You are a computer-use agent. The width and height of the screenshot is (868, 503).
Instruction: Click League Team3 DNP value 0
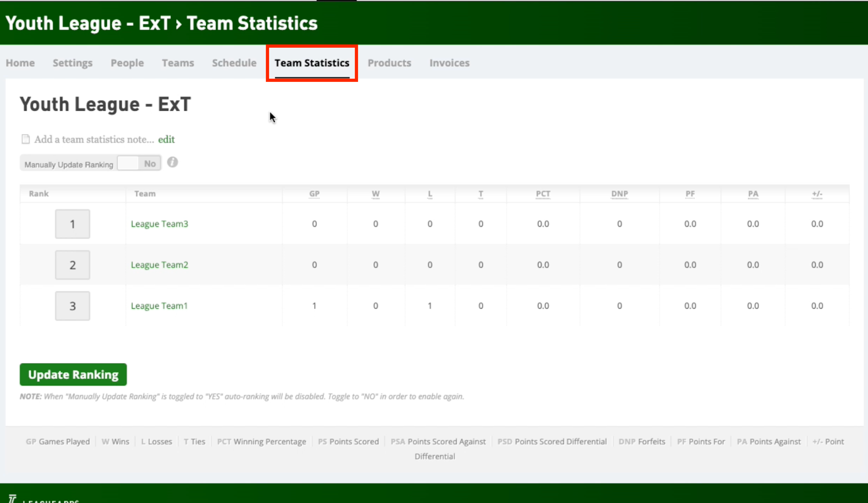(x=620, y=224)
